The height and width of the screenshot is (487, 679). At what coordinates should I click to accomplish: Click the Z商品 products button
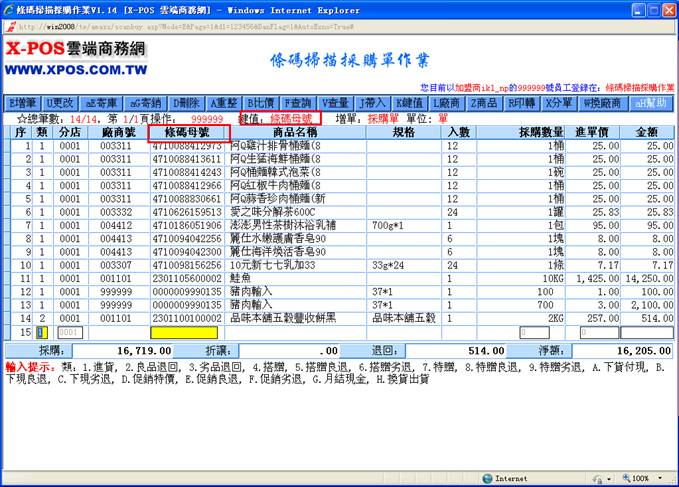487,103
